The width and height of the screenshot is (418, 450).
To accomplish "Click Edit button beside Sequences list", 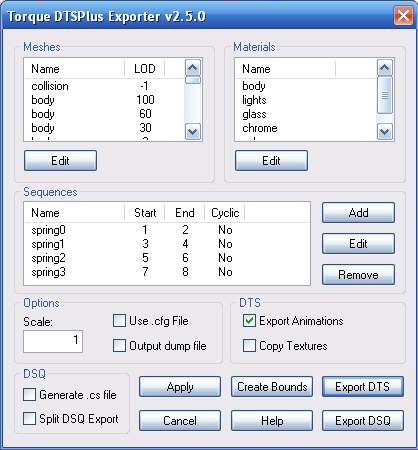I will pyautogui.click(x=358, y=243).
